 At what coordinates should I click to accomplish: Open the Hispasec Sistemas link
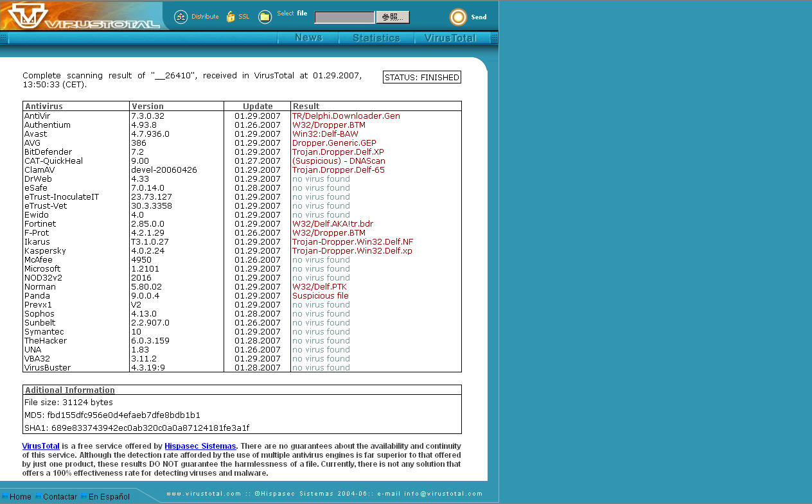pos(200,446)
